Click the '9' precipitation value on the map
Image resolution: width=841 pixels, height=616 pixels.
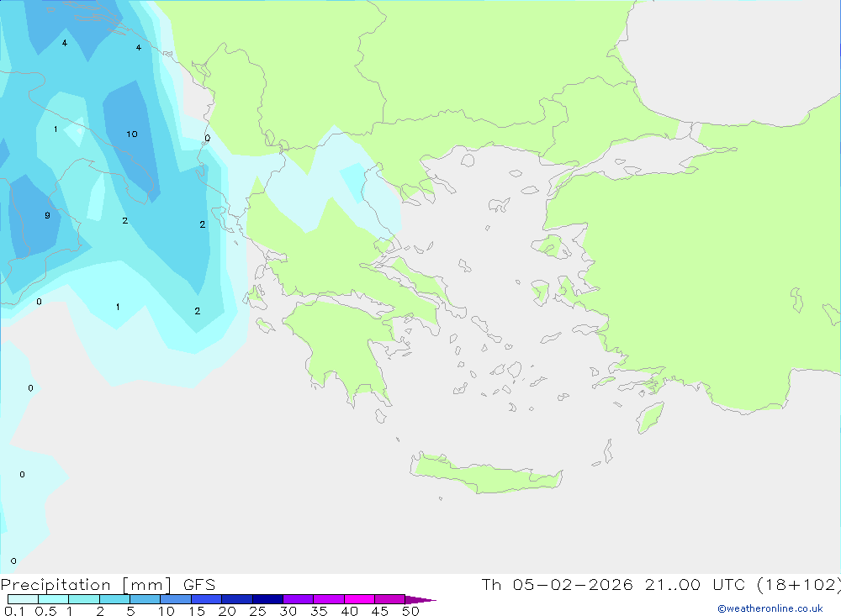[48, 215]
